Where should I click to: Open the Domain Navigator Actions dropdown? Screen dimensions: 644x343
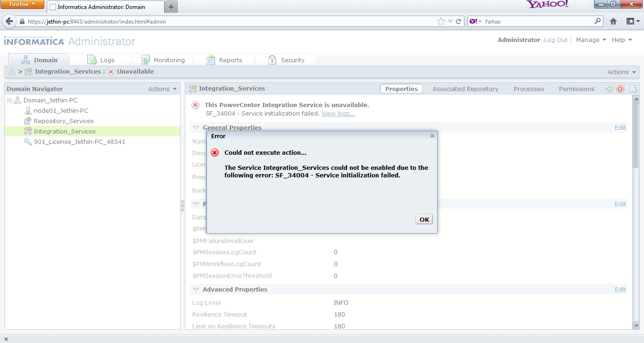(163, 89)
